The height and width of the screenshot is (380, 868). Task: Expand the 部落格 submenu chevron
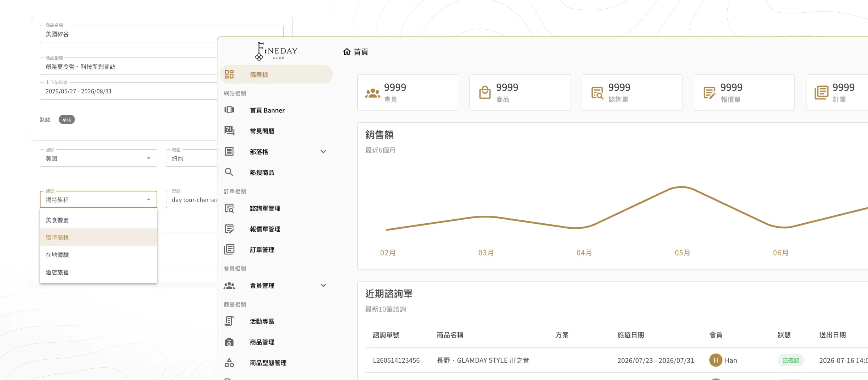pyautogui.click(x=323, y=152)
